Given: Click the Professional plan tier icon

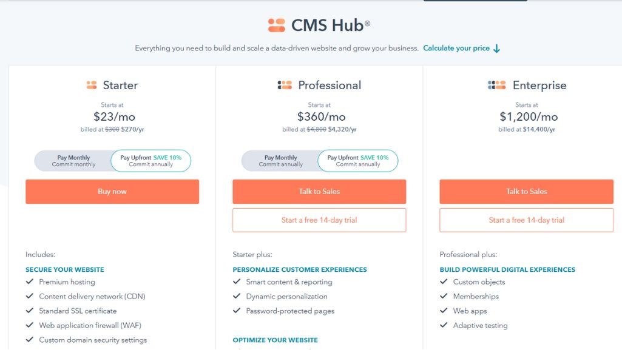Looking at the screenshot, I should coord(285,86).
